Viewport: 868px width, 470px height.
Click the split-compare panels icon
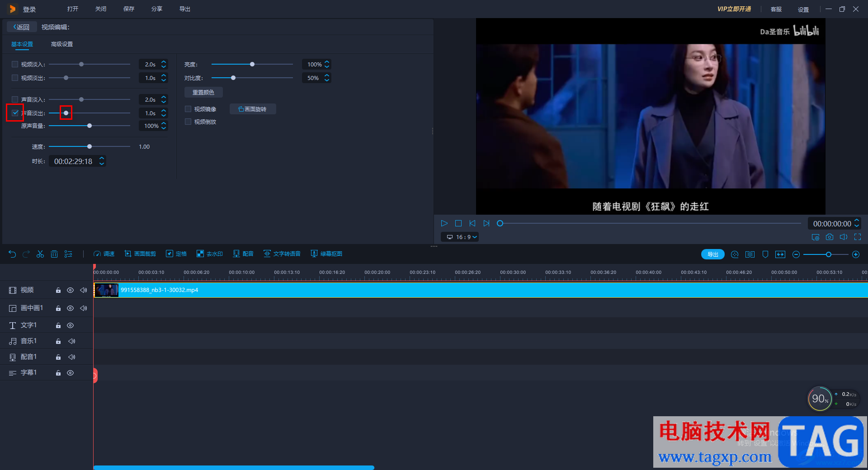[x=750, y=254]
